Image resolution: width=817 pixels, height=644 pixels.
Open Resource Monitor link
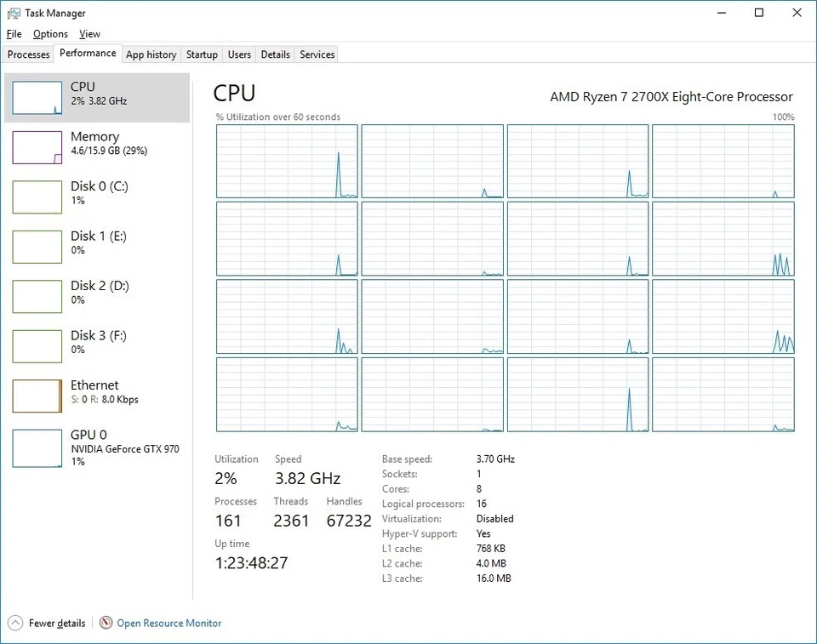(x=168, y=623)
